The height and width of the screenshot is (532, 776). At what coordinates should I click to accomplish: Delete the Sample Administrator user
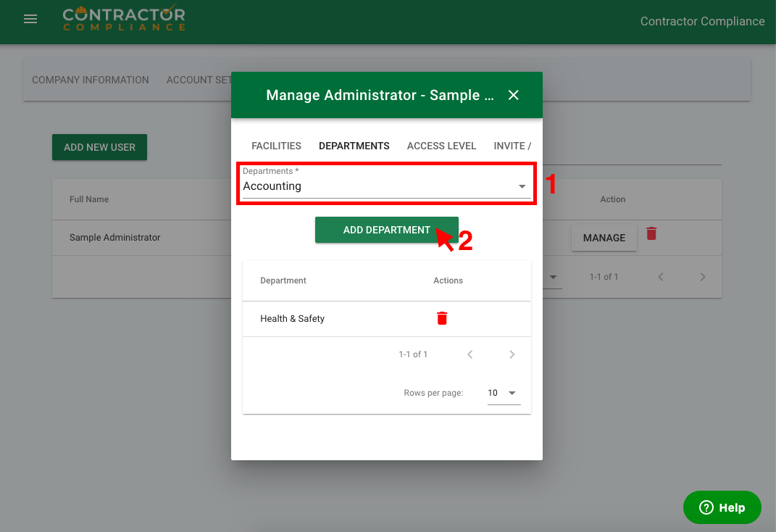tap(651, 233)
